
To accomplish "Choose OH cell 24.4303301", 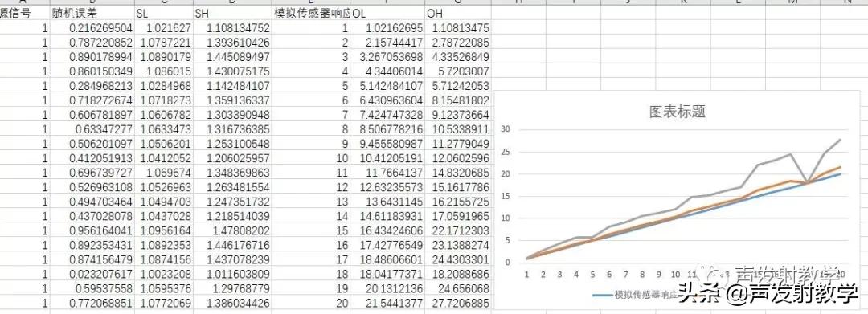I will pyautogui.click(x=458, y=259).
